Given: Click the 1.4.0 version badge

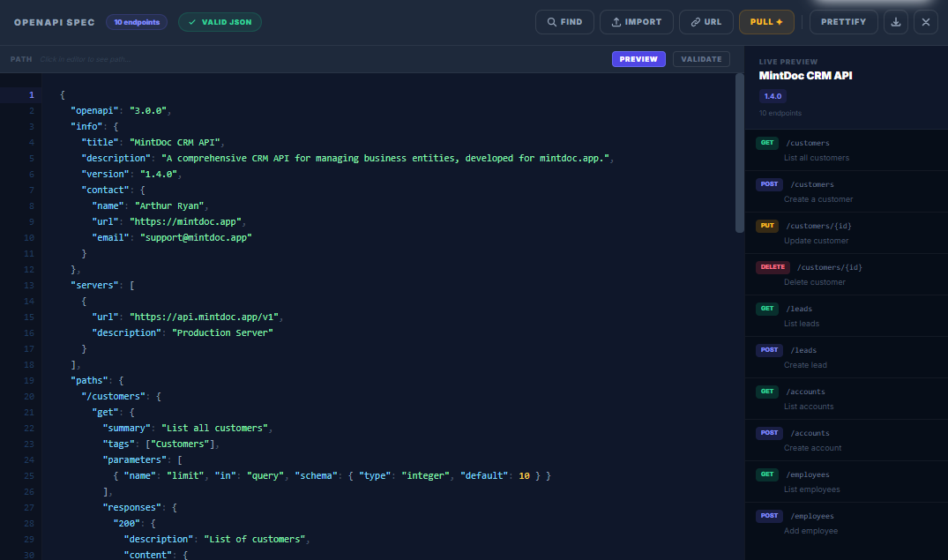Looking at the screenshot, I should point(772,95).
